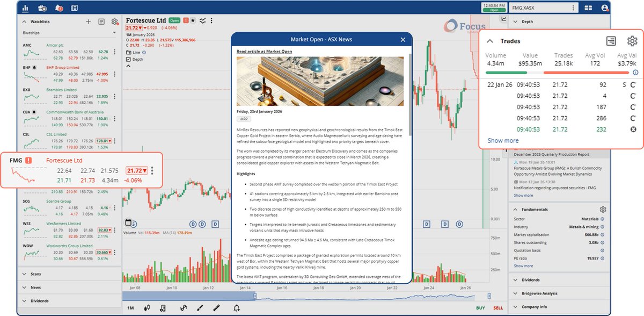Open the charts view icon in top bar
The height and width of the screenshot is (316, 644).
(26, 8)
